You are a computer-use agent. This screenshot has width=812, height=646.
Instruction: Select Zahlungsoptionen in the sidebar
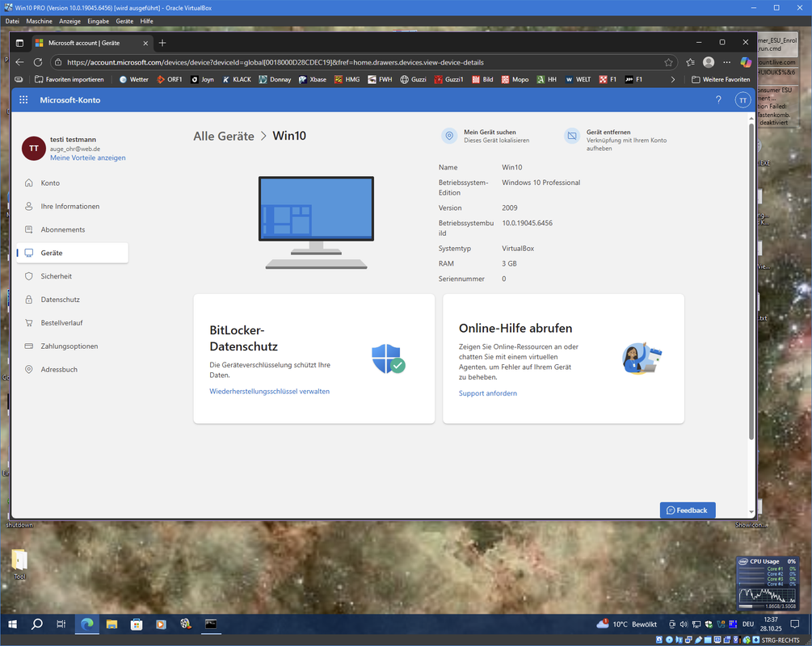click(x=73, y=346)
